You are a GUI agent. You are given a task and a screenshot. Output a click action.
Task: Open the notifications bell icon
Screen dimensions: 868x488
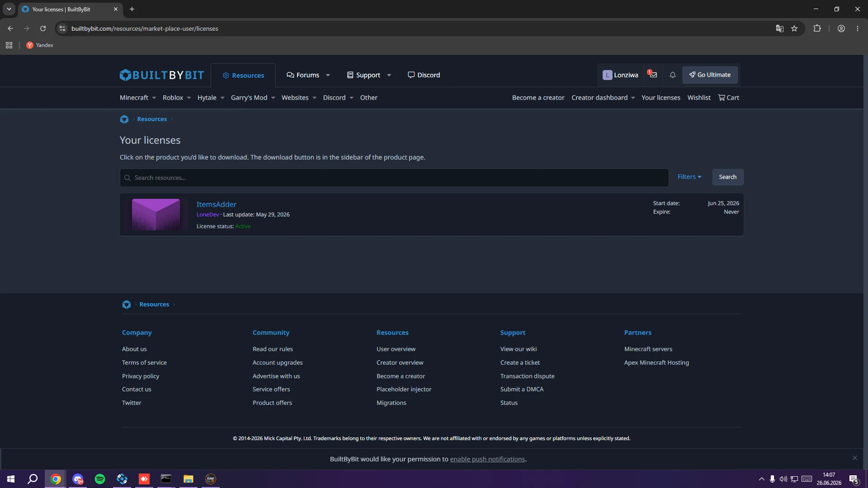click(x=673, y=75)
